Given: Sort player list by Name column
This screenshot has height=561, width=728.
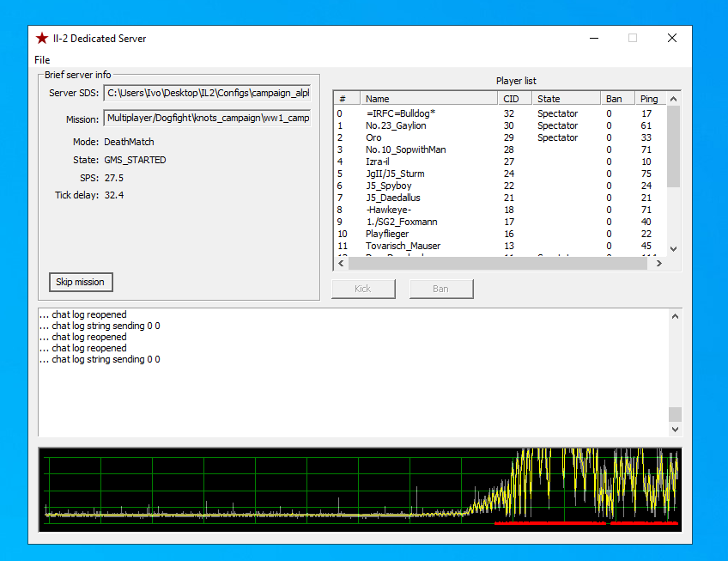Looking at the screenshot, I should (428, 99).
